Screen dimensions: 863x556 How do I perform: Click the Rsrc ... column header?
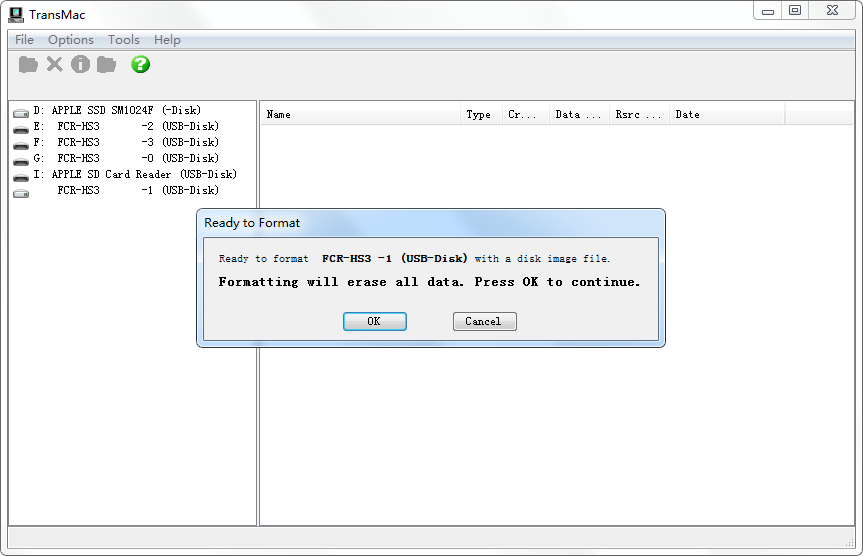639,115
